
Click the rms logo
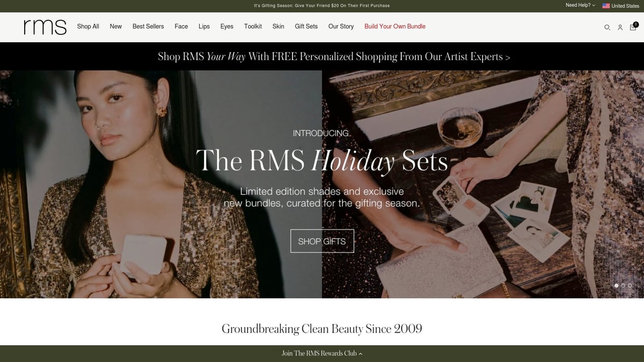45,27
